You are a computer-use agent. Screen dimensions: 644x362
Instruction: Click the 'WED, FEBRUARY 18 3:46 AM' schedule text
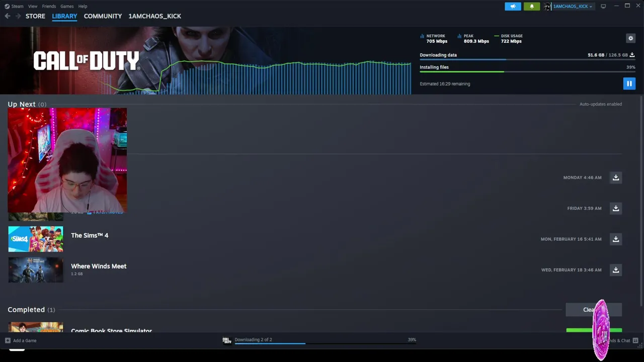(571, 270)
